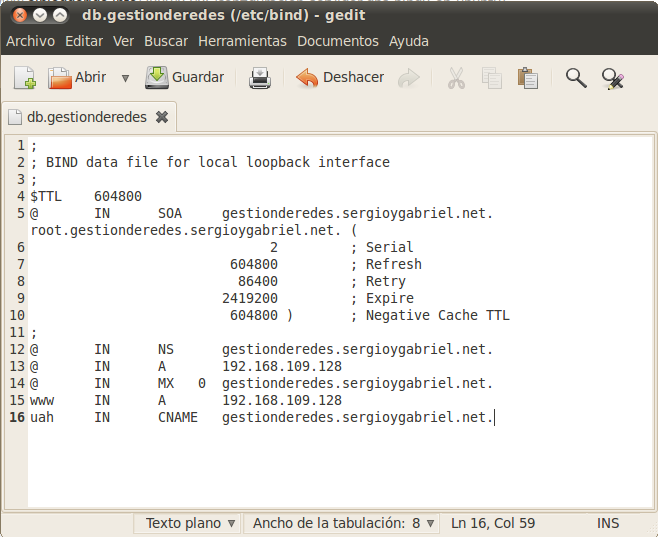Minimize the gedit window
This screenshot has width=658, height=537.
[x=40, y=16]
